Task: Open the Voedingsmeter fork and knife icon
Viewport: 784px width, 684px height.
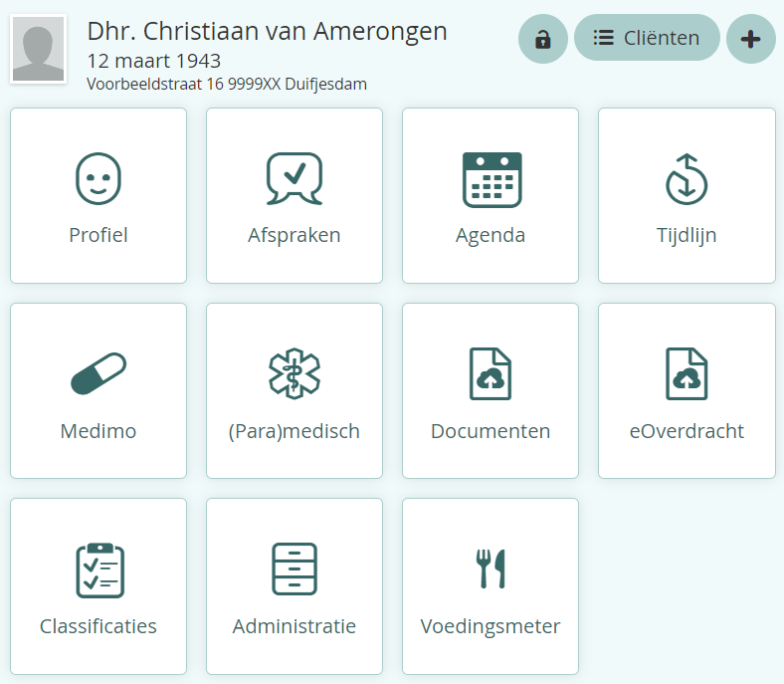Action: click(x=490, y=570)
